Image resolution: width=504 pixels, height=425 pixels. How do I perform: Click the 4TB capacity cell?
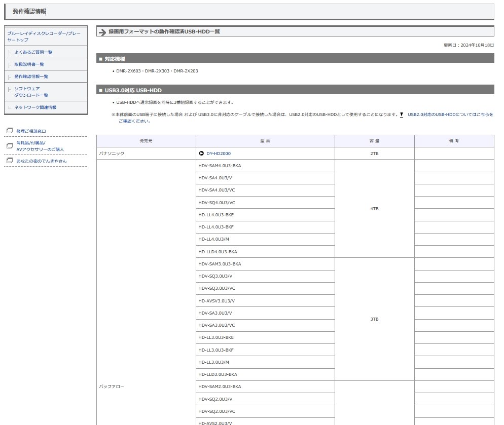(x=374, y=209)
